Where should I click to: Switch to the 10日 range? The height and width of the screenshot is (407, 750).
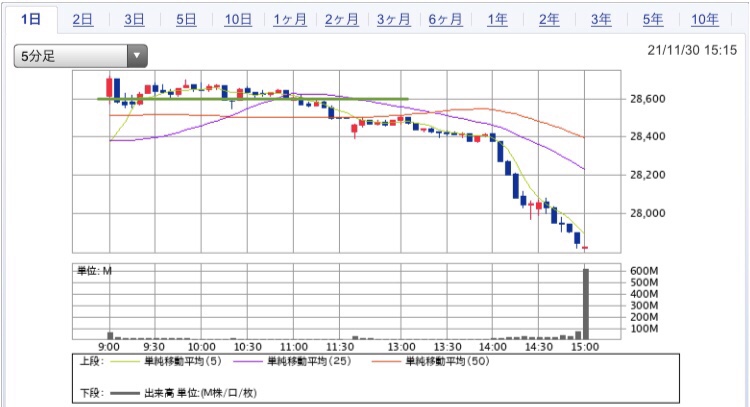coord(238,20)
